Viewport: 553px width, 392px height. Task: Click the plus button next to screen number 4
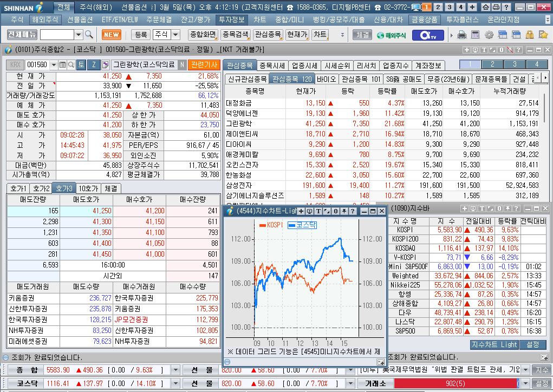click(x=473, y=7)
